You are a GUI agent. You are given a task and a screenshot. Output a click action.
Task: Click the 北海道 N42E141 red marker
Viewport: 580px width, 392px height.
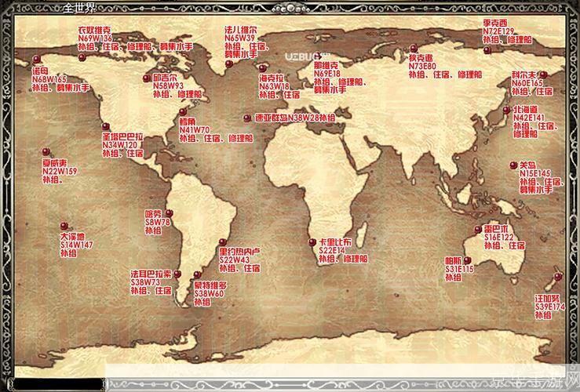point(506,110)
